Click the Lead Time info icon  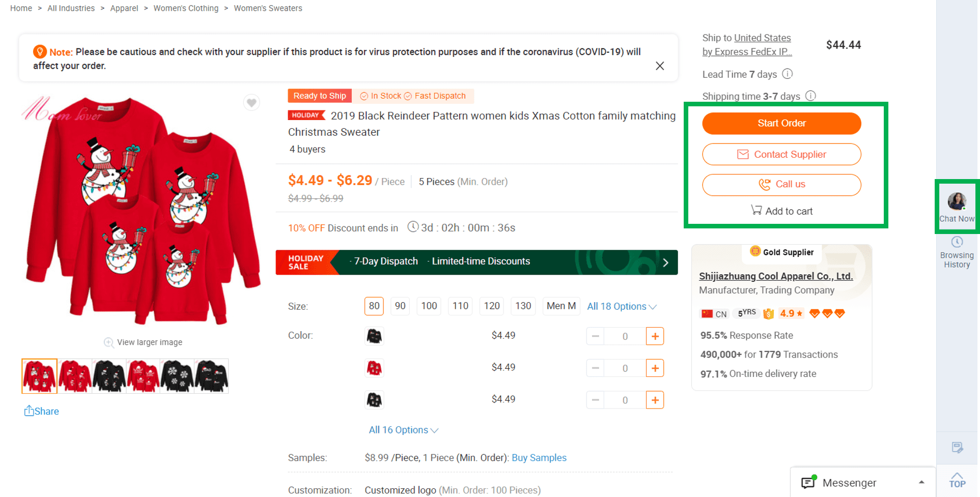[788, 74]
